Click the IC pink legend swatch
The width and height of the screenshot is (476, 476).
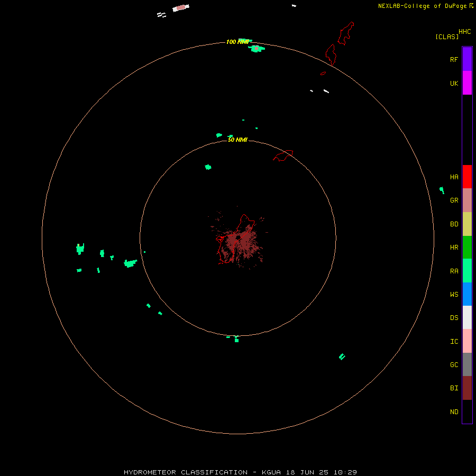point(467,341)
